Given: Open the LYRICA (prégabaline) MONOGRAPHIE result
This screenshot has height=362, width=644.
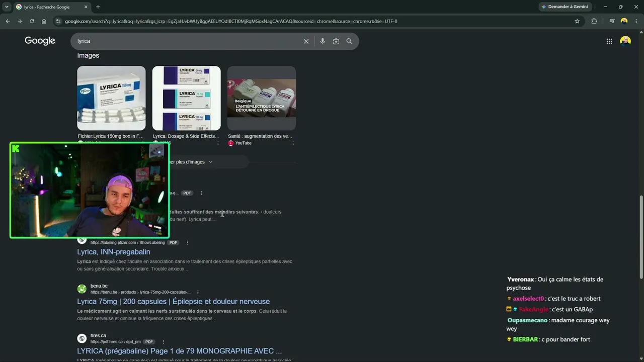Looking at the screenshot, I should point(180,351).
